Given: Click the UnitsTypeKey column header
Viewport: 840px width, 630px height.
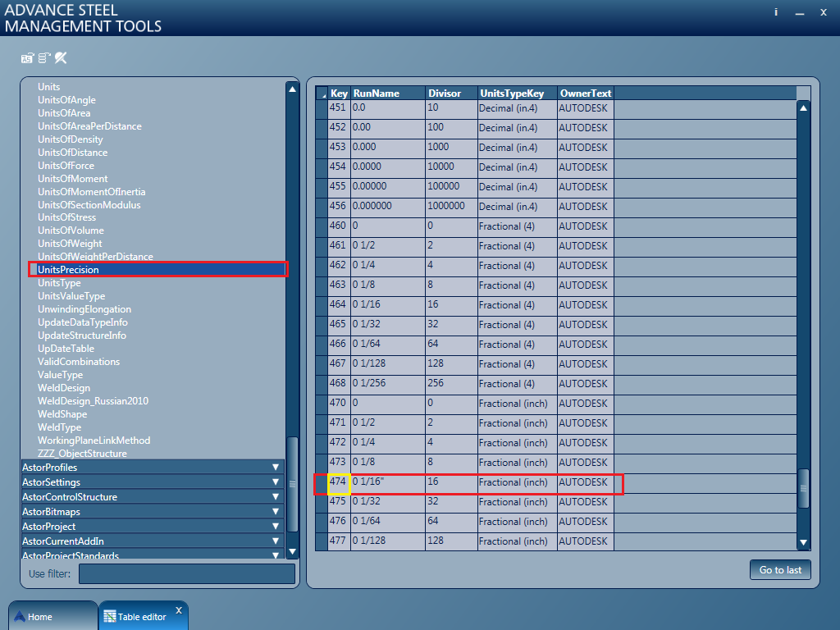Looking at the screenshot, I should pyautogui.click(x=518, y=94).
